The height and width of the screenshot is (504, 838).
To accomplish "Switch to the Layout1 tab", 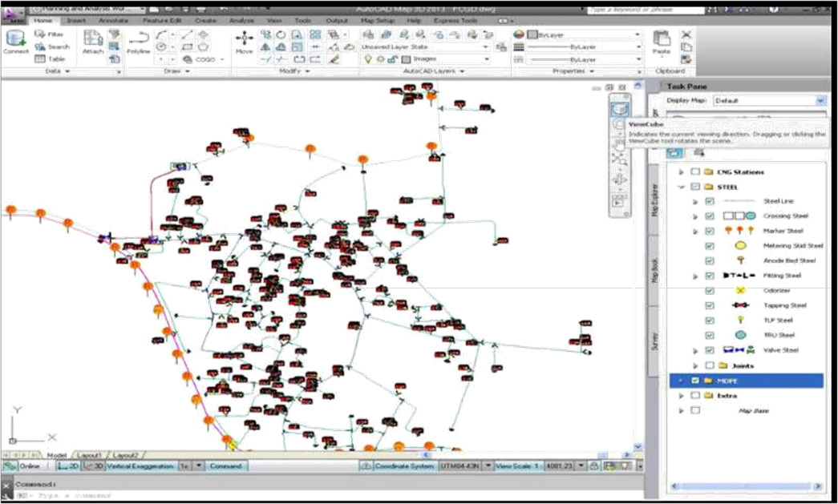I will (x=88, y=454).
